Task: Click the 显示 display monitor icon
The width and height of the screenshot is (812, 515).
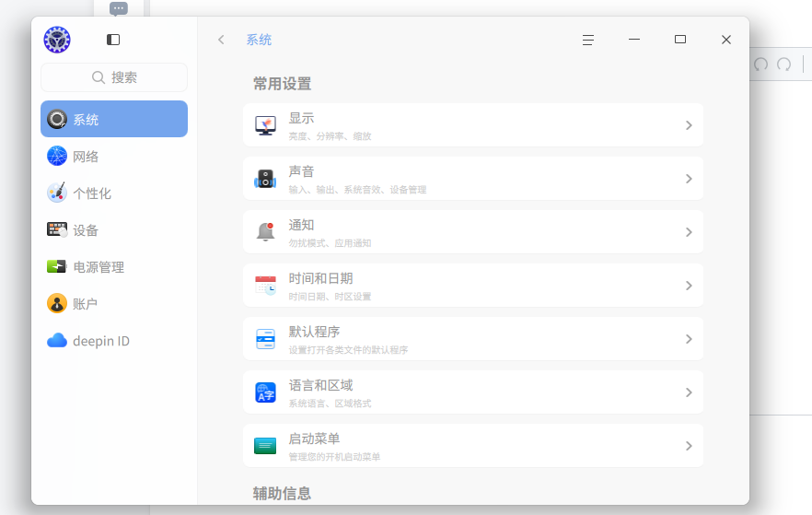Action: [x=265, y=125]
